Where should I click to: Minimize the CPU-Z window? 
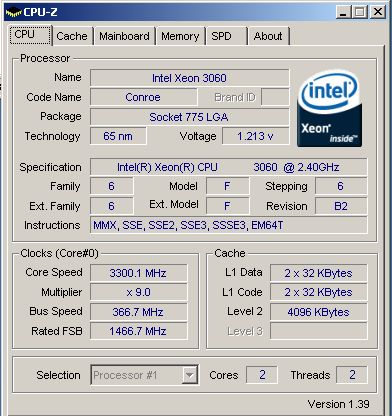pos(344,12)
